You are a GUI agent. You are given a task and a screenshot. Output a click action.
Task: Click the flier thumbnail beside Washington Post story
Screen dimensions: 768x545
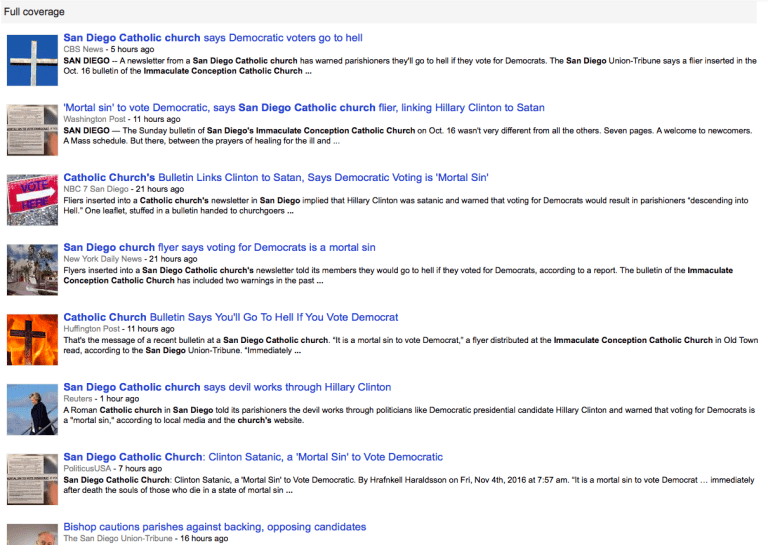click(x=32, y=130)
